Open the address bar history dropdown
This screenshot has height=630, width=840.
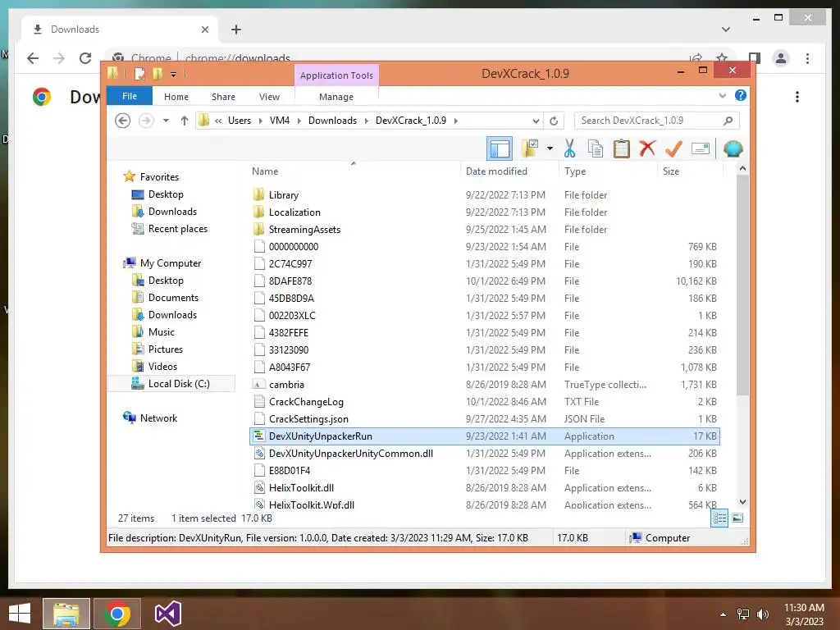pyautogui.click(x=536, y=121)
